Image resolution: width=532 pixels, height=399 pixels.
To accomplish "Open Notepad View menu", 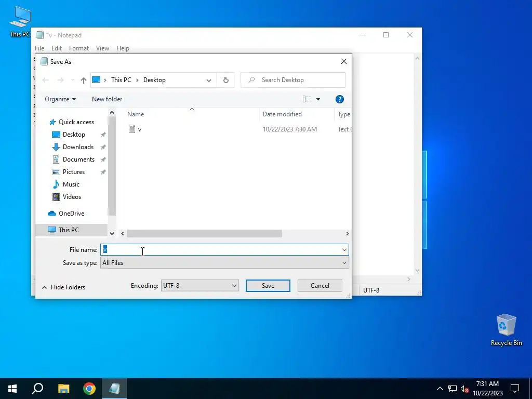I will pyautogui.click(x=102, y=48).
